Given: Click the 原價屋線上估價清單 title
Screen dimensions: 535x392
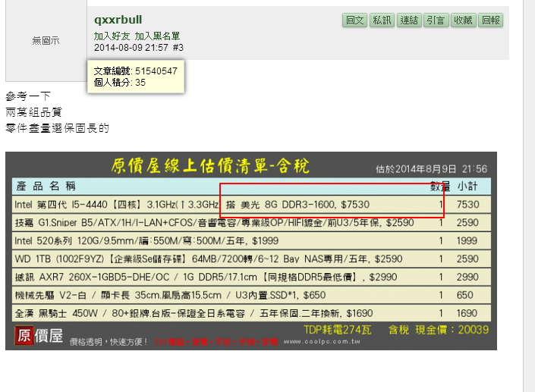Looking at the screenshot, I should 210,165.
